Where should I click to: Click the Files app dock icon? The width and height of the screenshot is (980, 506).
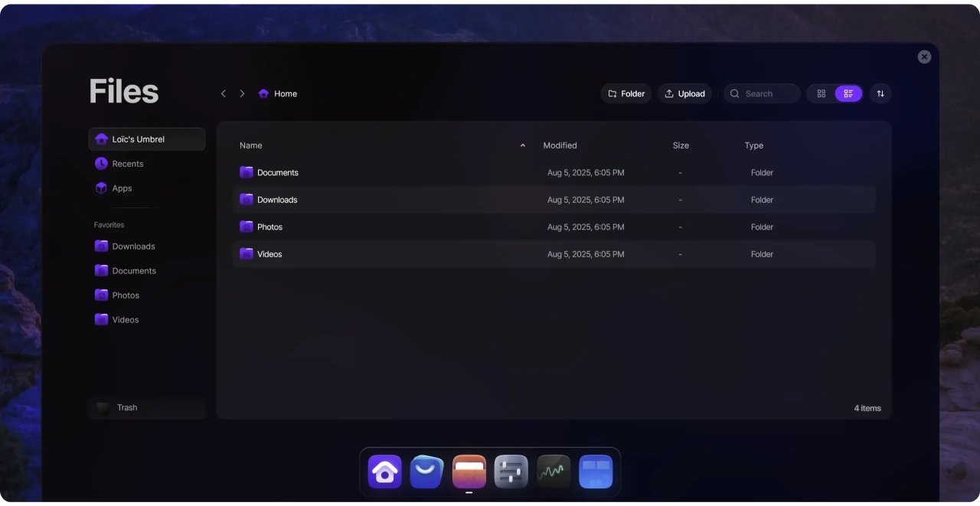pos(469,472)
